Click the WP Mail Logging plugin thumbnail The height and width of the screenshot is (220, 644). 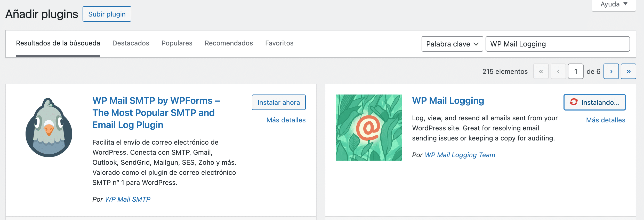(x=368, y=128)
